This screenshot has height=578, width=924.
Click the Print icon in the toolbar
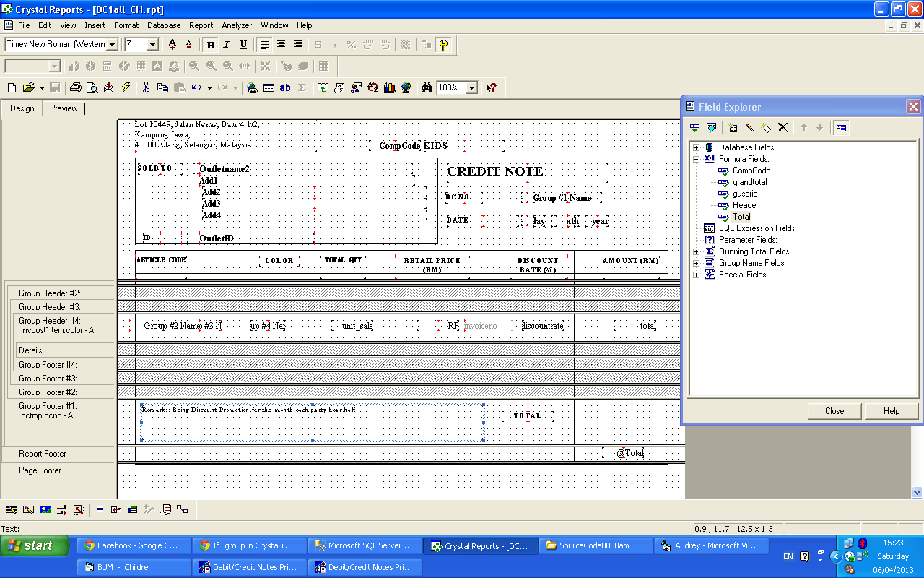(75, 87)
